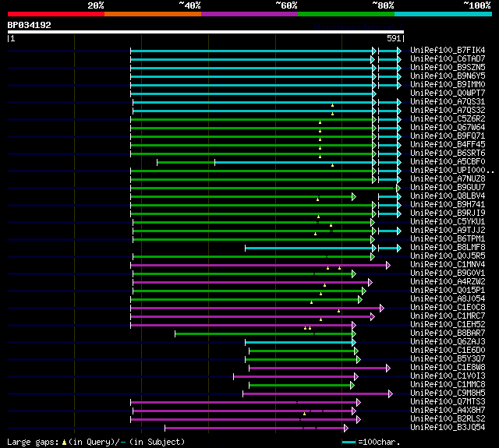Click UniRef100_C1MNV4 label

tap(448, 265)
